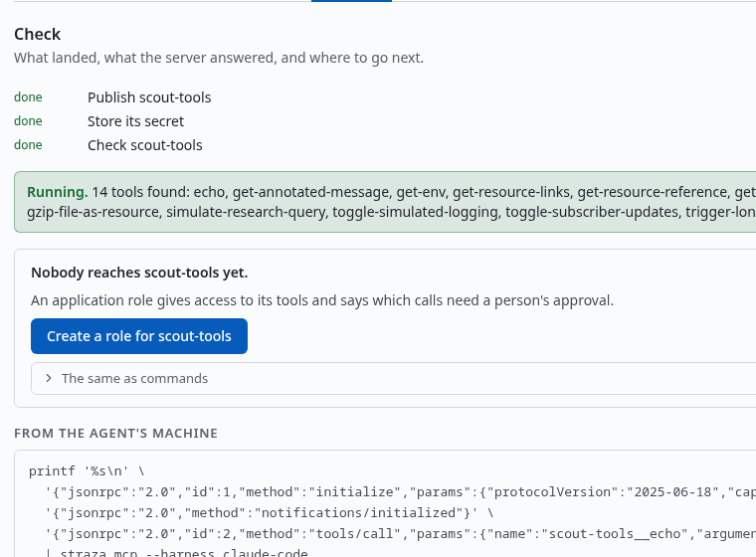This screenshot has width=756, height=557.
Task: Click 'FROM THE AGENT'S MACHINE' section label
Action: coord(115,433)
